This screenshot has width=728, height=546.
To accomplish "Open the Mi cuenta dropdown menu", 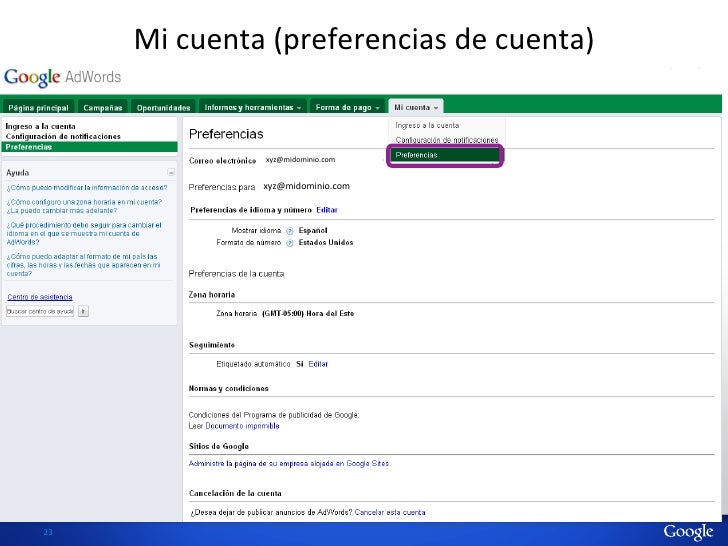I will click(x=416, y=107).
